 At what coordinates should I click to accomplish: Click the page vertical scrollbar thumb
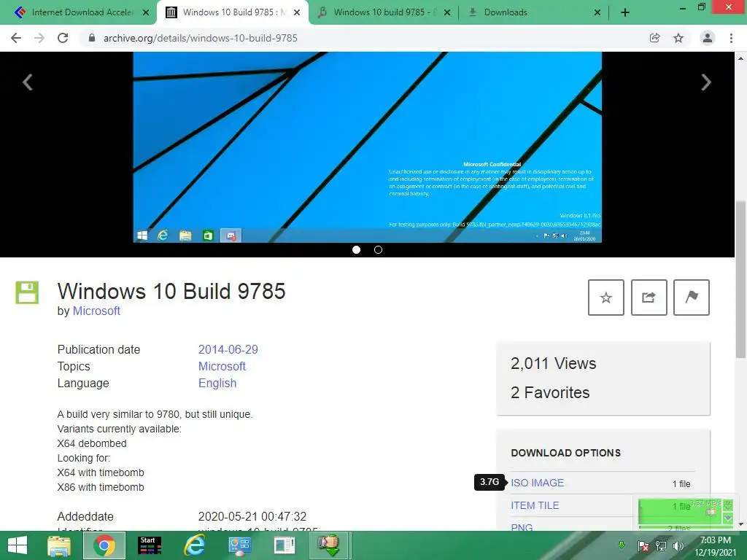[740, 279]
